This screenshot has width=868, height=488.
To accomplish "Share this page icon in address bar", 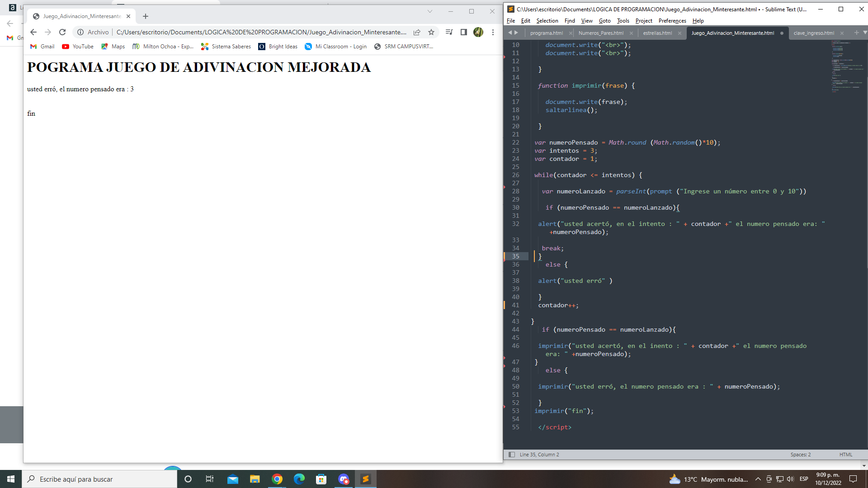I will (x=417, y=32).
